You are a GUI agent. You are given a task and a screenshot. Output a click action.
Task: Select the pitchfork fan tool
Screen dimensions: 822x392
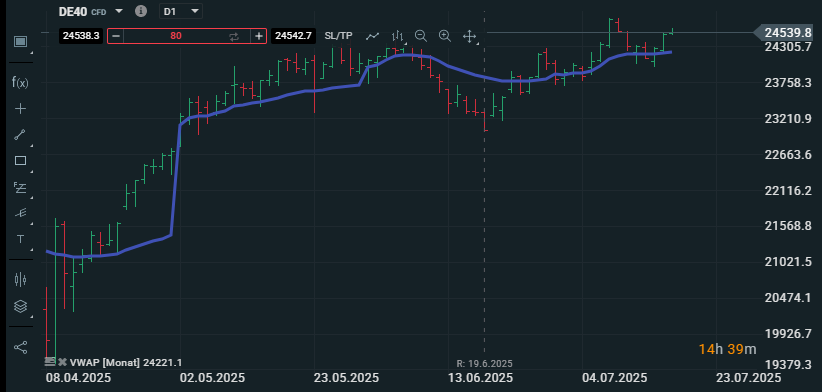point(20,213)
